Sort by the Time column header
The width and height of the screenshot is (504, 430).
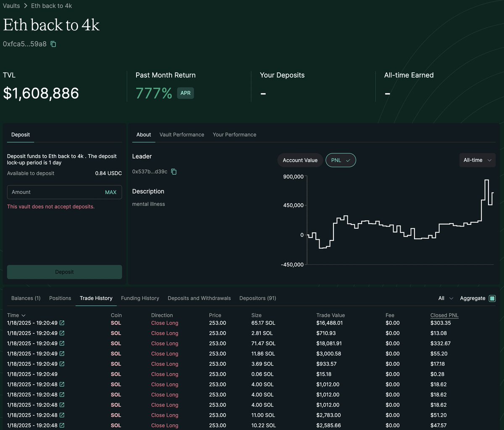(16, 315)
